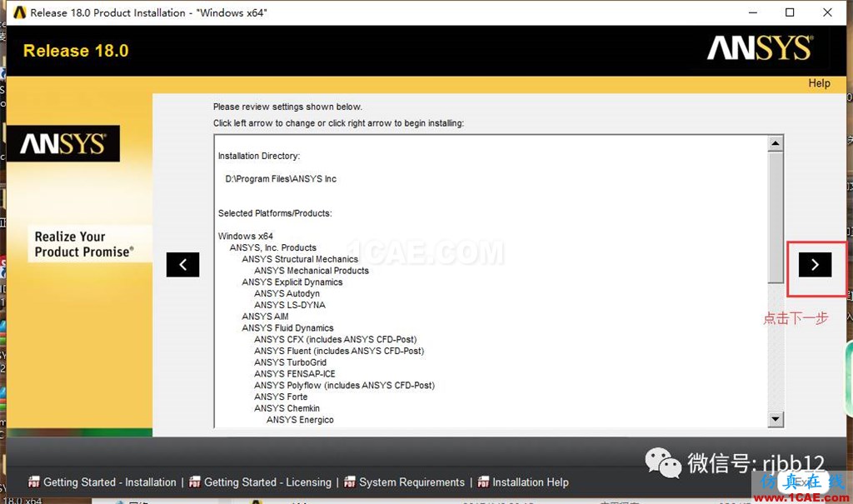
Task: Click 'ANSYS AIM' row
Action: (x=265, y=317)
